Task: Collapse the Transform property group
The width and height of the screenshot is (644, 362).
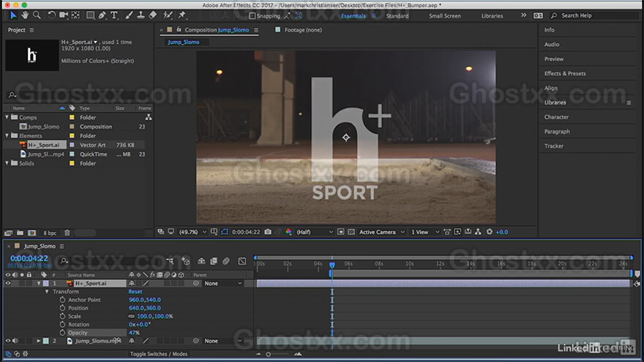Action: pyautogui.click(x=47, y=291)
